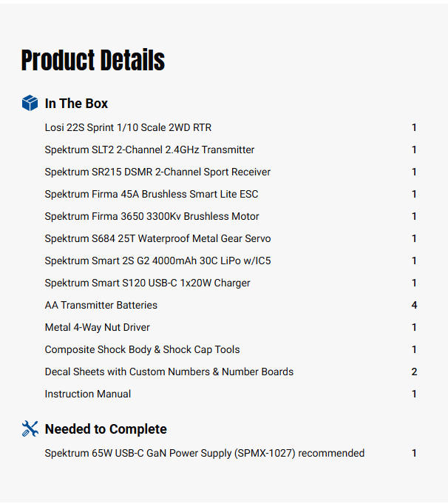
Task: Open Spektrum Firma 3650 3300Kv Brushless Motor
Action: pos(152,216)
